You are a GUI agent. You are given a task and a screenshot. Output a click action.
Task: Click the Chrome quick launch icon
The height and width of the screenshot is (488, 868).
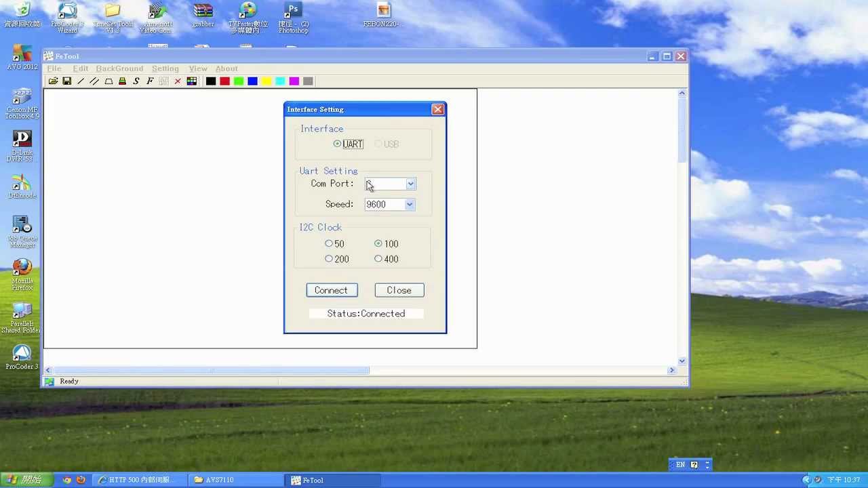(66, 480)
